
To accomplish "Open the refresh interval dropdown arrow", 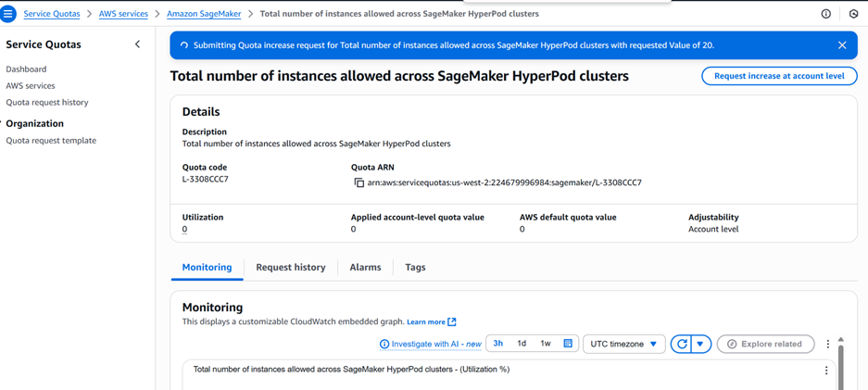I will point(701,344).
